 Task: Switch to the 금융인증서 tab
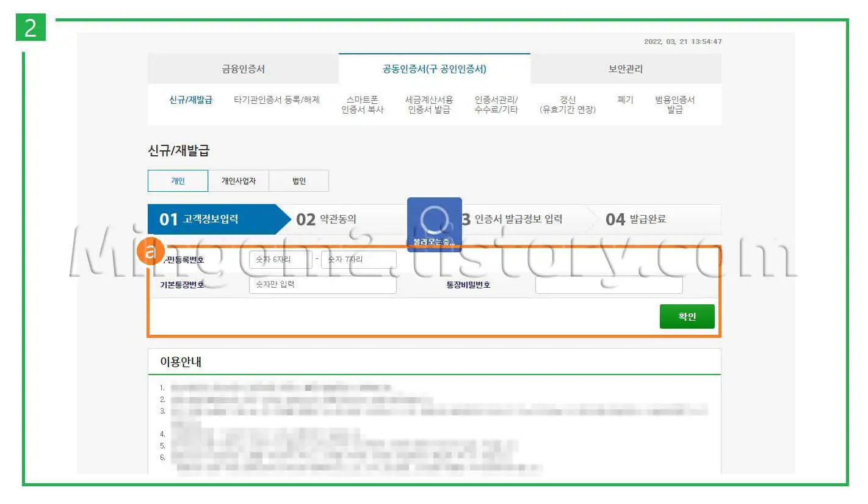coord(242,69)
